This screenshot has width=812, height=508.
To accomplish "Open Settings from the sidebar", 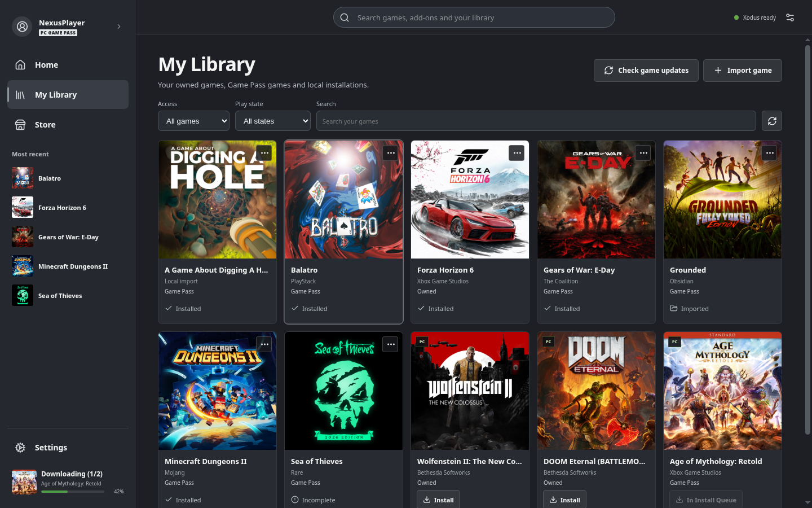I will pyautogui.click(x=68, y=448).
